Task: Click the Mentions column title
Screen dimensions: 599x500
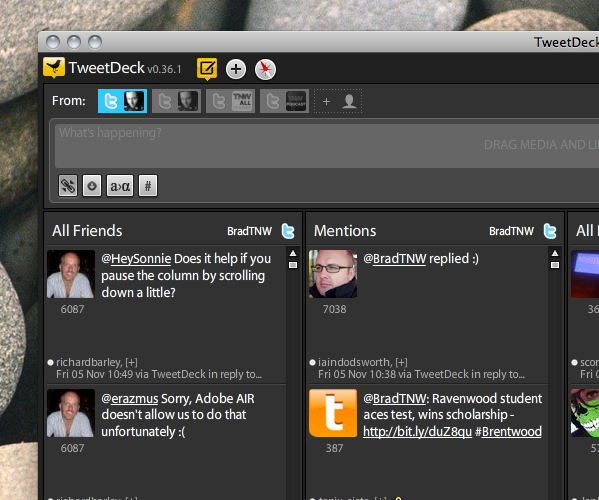Action: (x=345, y=231)
